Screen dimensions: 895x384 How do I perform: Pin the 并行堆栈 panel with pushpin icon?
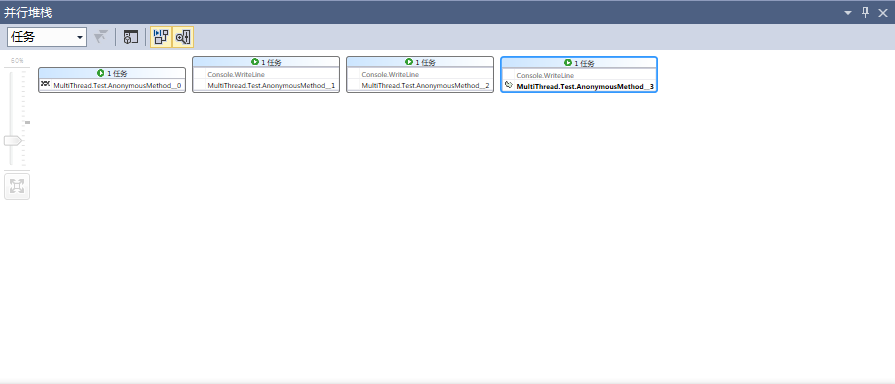click(865, 12)
